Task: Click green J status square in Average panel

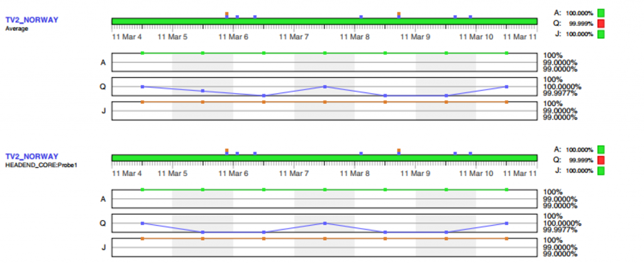Action: pos(601,34)
